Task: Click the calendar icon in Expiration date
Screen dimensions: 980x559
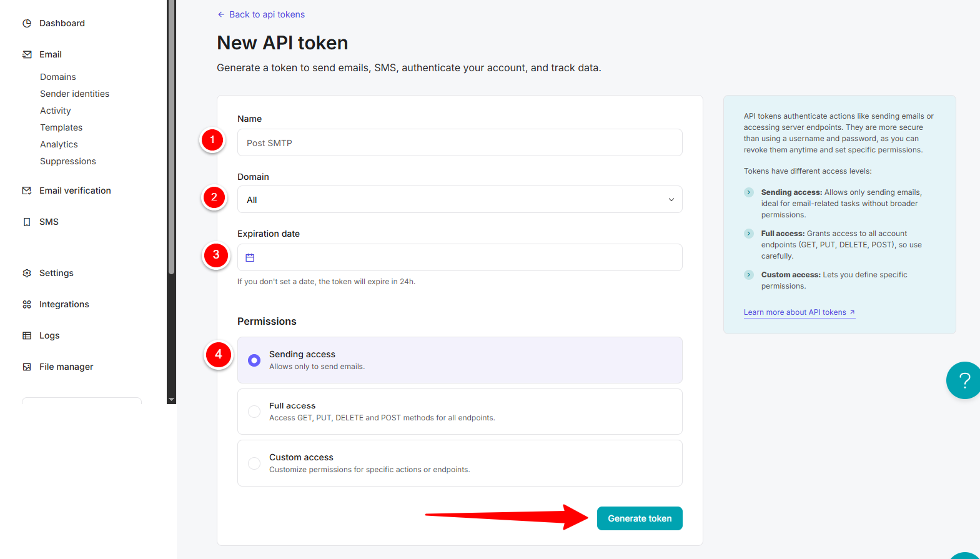Action: 250,257
